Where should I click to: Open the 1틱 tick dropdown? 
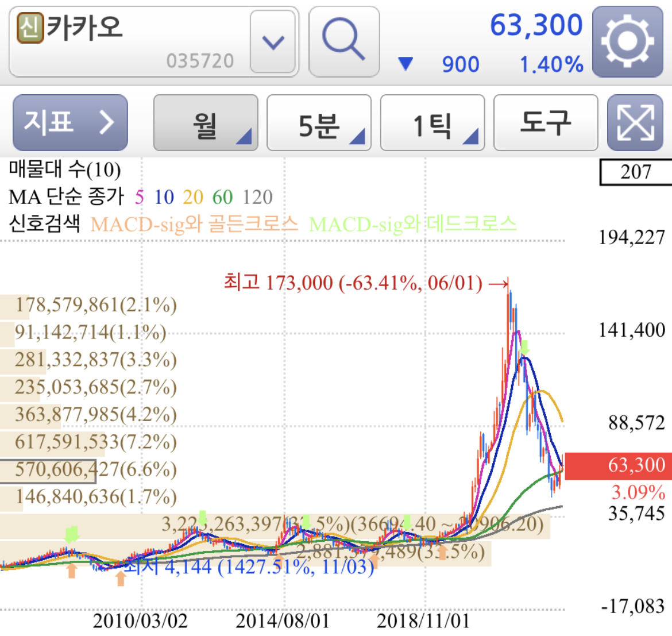pos(432,122)
